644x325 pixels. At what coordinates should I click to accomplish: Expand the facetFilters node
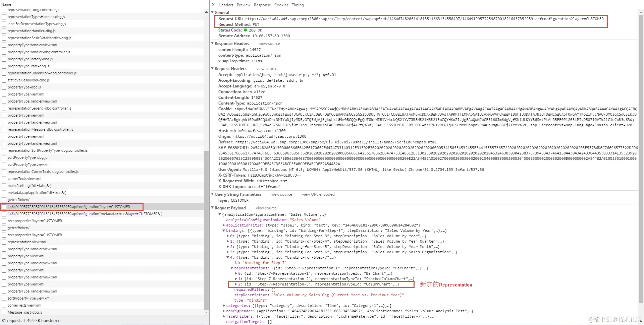click(224, 316)
